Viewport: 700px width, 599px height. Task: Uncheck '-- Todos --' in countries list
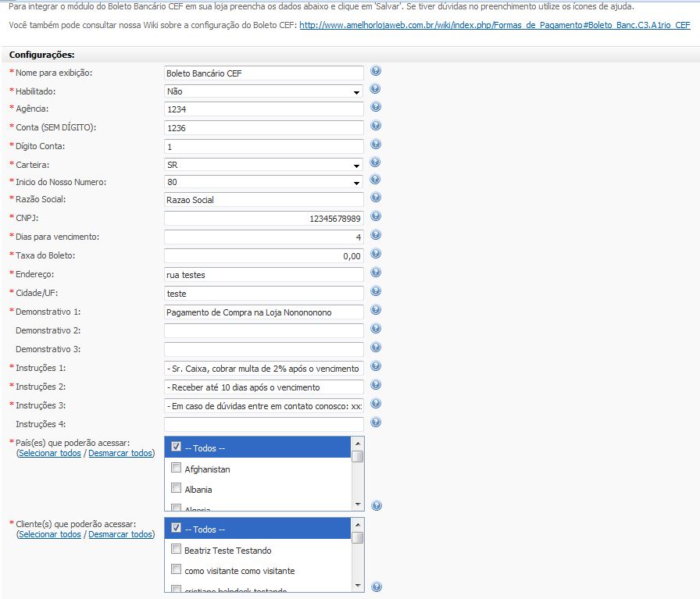click(x=177, y=447)
